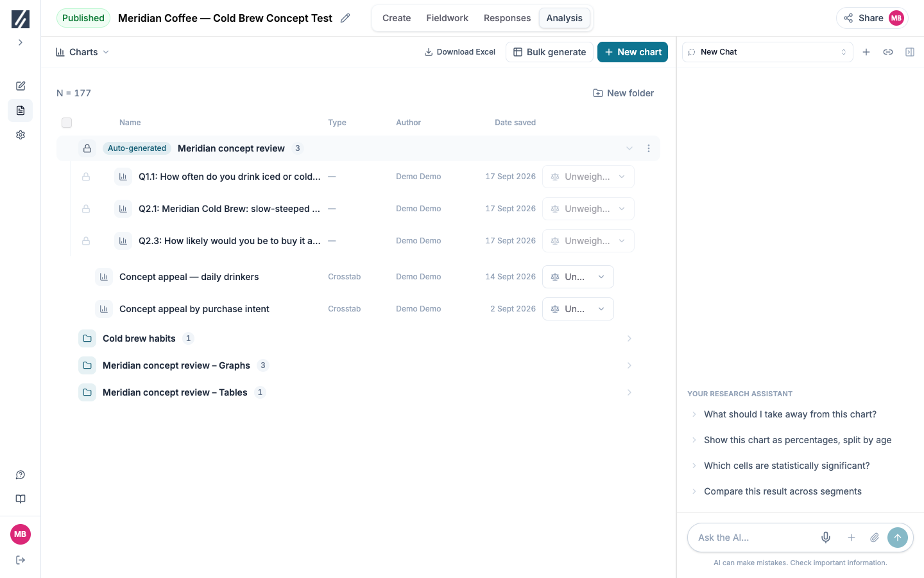Open the New Chat selector dropdown

click(767, 52)
